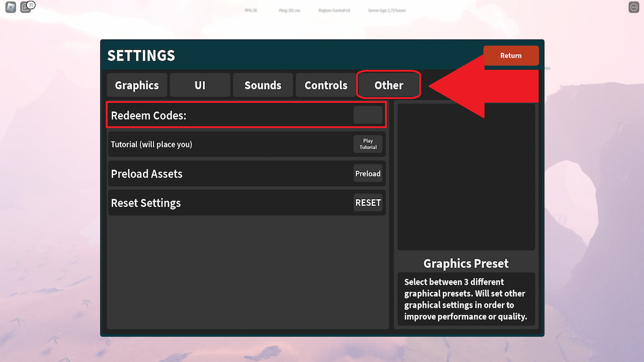Click the emote wheel icon top-right

pos(633,7)
